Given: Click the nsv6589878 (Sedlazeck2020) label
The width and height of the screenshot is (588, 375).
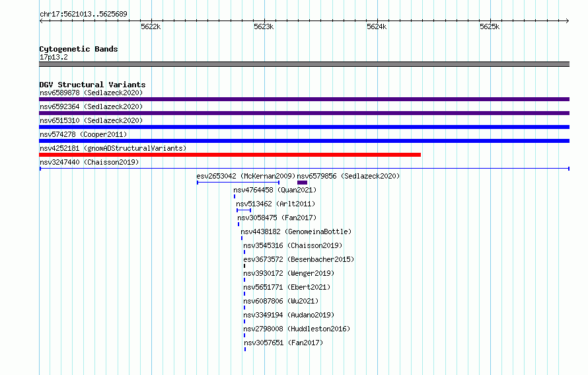Looking at the screenshot, I should pos(91,93).
